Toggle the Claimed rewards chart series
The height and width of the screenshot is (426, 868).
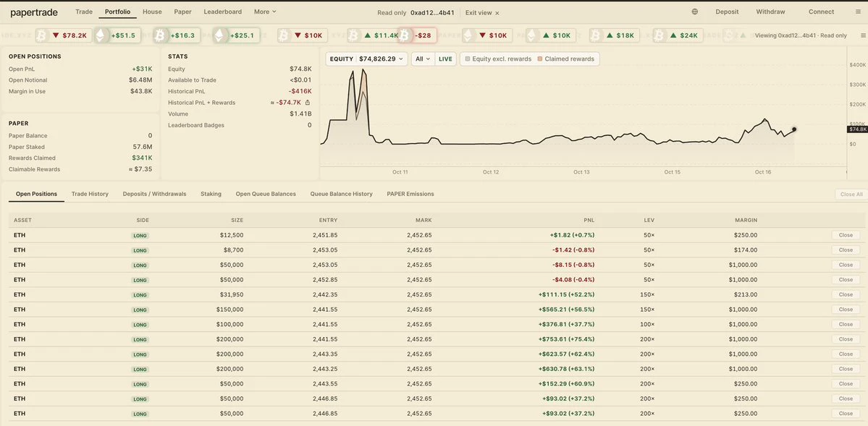[x=565, y=59]
